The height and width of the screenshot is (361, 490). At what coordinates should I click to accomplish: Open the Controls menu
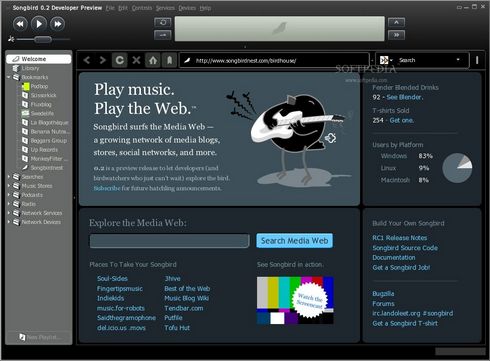click(142, 8)
